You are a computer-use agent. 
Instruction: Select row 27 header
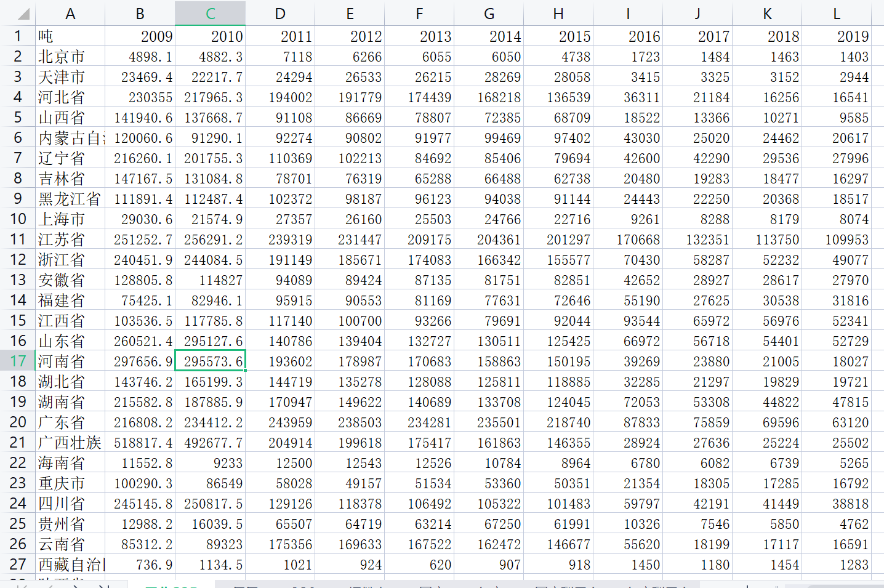[18, 565]
